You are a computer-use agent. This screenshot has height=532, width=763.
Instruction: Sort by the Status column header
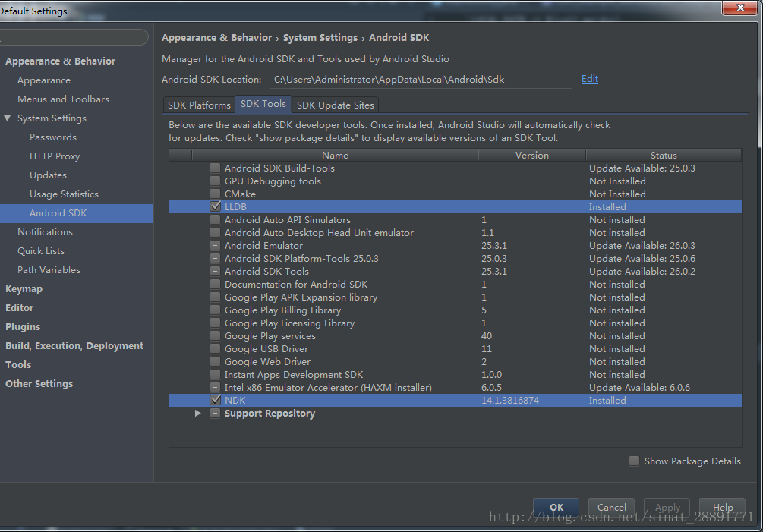point(664,155)
